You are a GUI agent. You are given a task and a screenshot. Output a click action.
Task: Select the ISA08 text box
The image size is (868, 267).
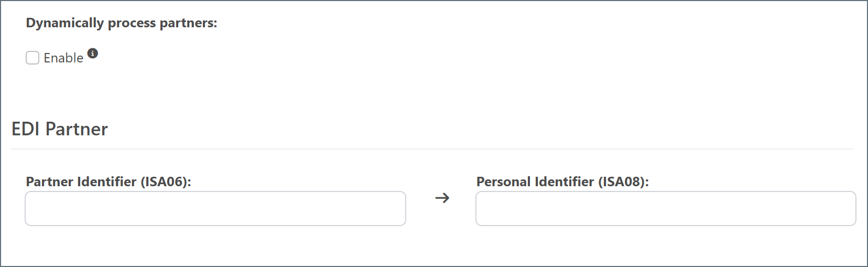click(x=666, y=208)
